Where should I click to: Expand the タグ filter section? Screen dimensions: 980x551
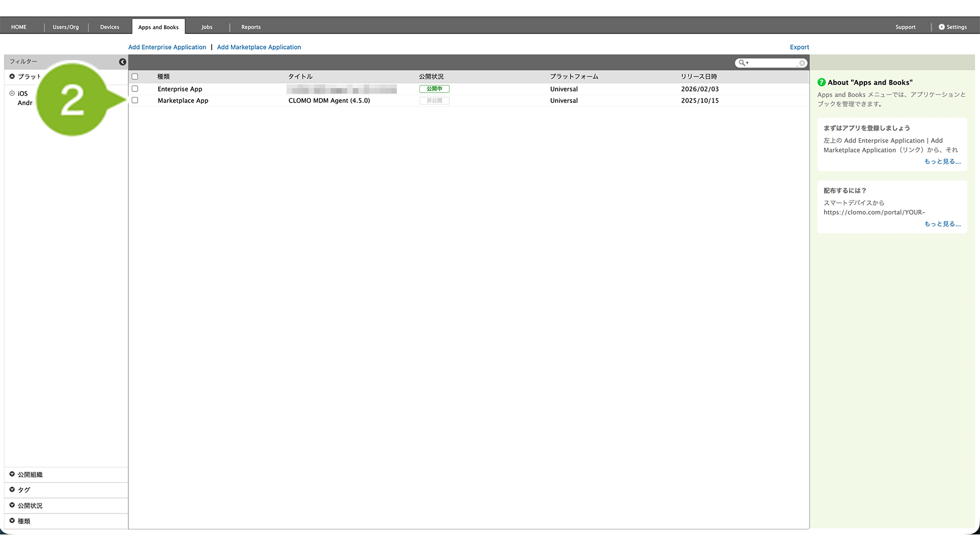click(12, 489)
